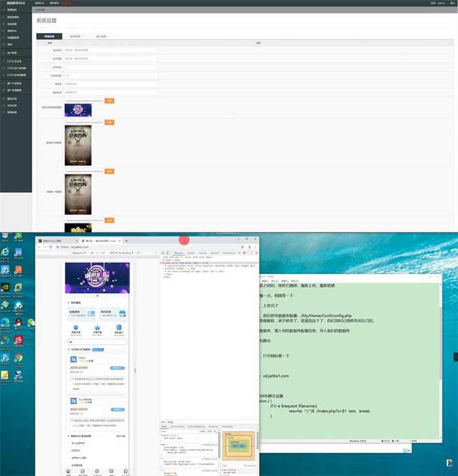The height and width of the screenshot is (476, 458).
Task: Click the empty third input field in settings form
Action: pyautogui.click(x=111, y=67)
